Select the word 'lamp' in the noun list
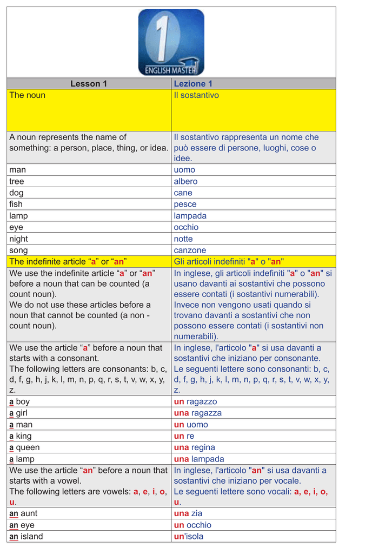The height and width of the screenshot is (554, 392). (18, 216)
